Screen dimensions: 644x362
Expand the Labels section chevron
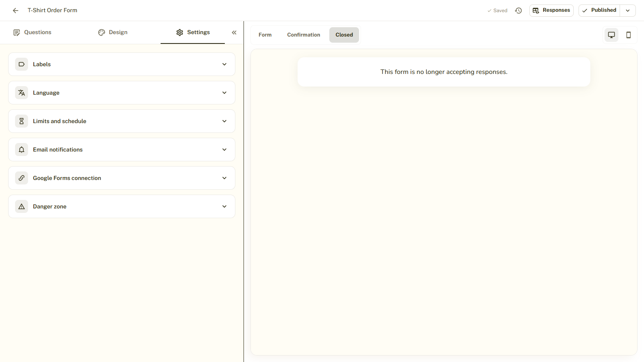pyautogui.click(x=224, y=64)
